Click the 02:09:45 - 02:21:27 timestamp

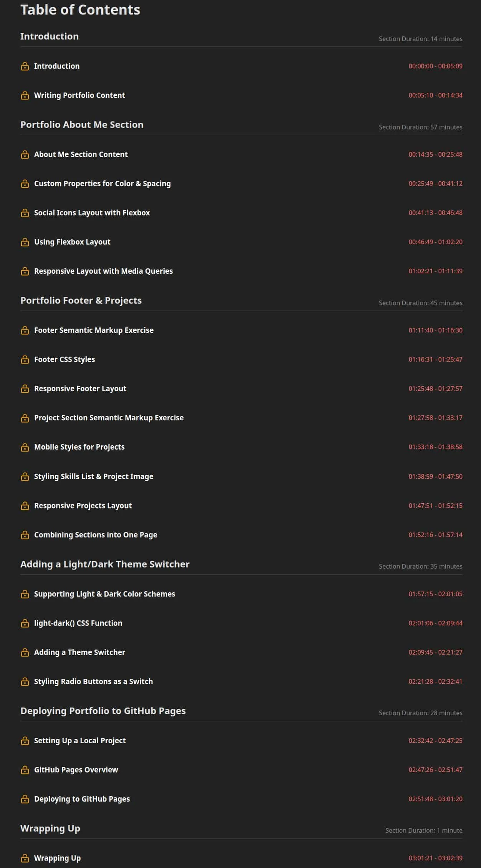point(435,652)
